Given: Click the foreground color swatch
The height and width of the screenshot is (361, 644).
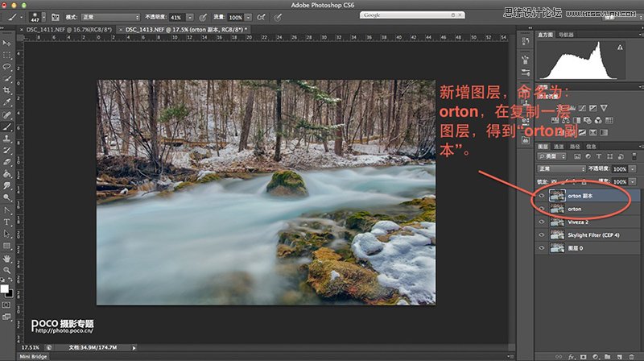Looking at the screenshot, I should point(5,288).
